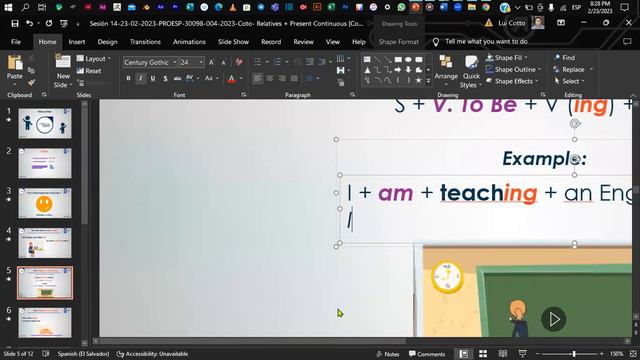The height and width of the screenshot is (360, 640).
Task: Select slide 1 thumbnail
Action: [44, 123]
